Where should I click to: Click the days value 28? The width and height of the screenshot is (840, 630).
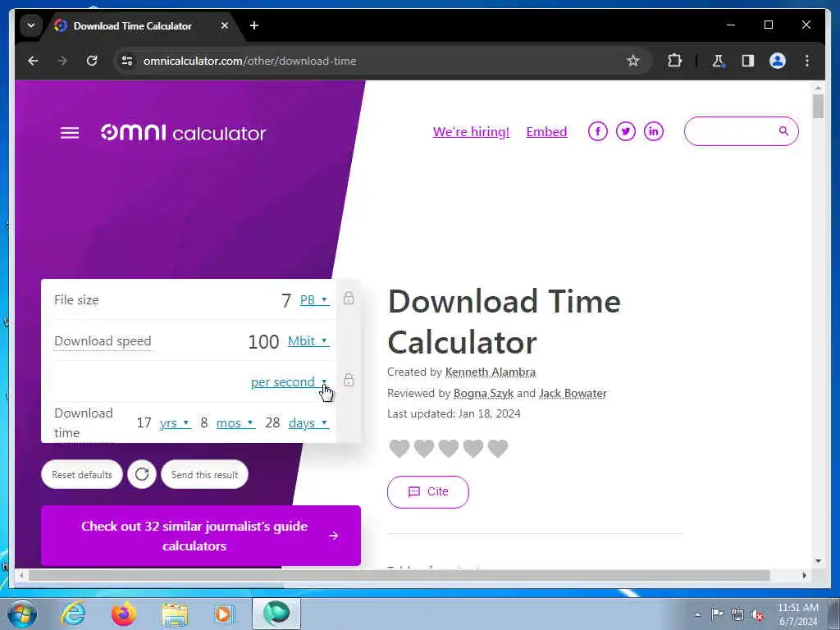tap(272, 422)
